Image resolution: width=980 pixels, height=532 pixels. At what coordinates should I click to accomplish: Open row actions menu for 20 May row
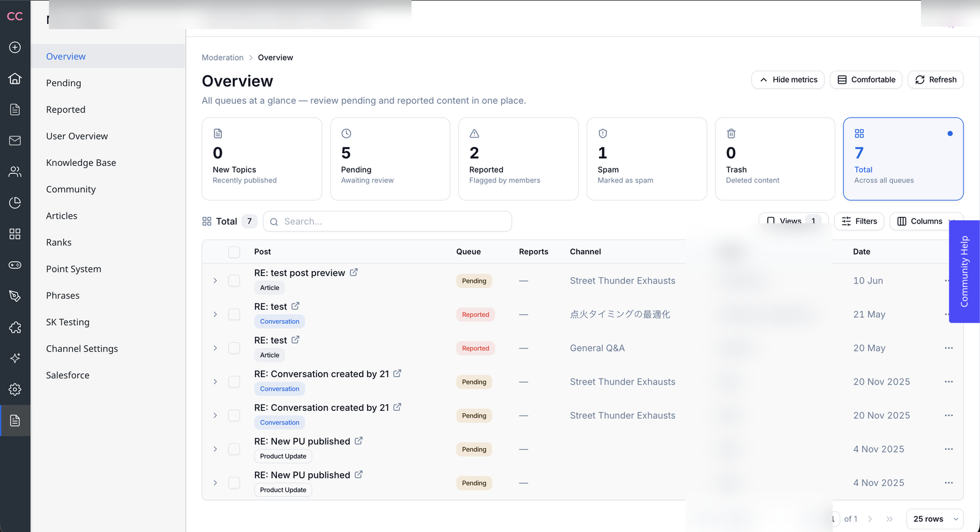click(949, 348)
